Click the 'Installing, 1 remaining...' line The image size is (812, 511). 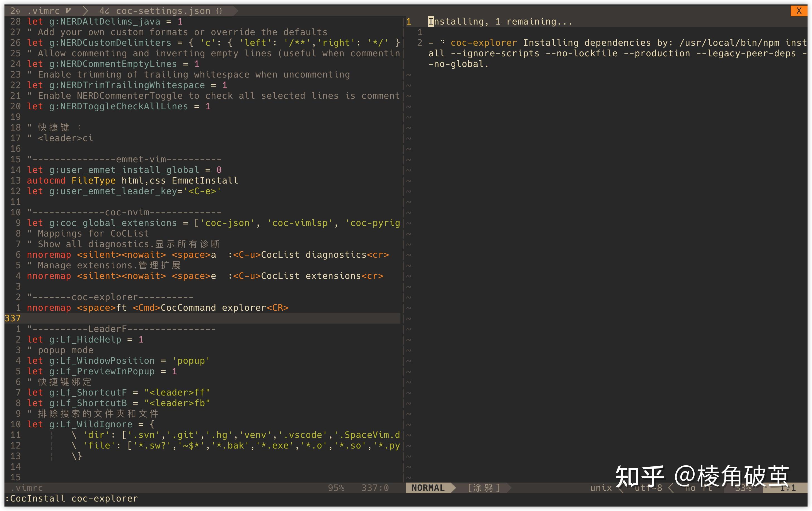click(x=500, y=21)
